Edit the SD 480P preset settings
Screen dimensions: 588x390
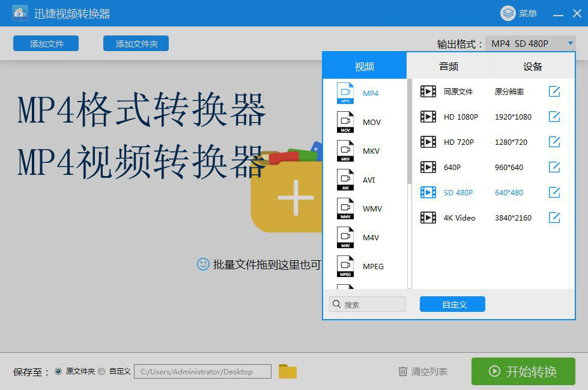point(554,192)
